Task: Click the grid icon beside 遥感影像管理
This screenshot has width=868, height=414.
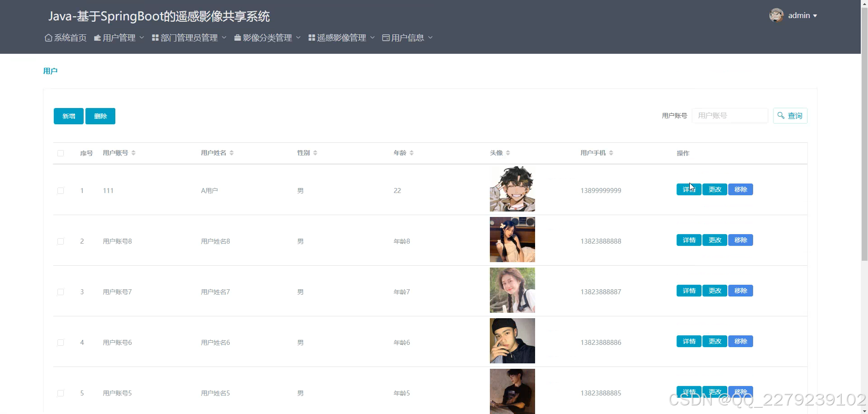Action: 311,38
